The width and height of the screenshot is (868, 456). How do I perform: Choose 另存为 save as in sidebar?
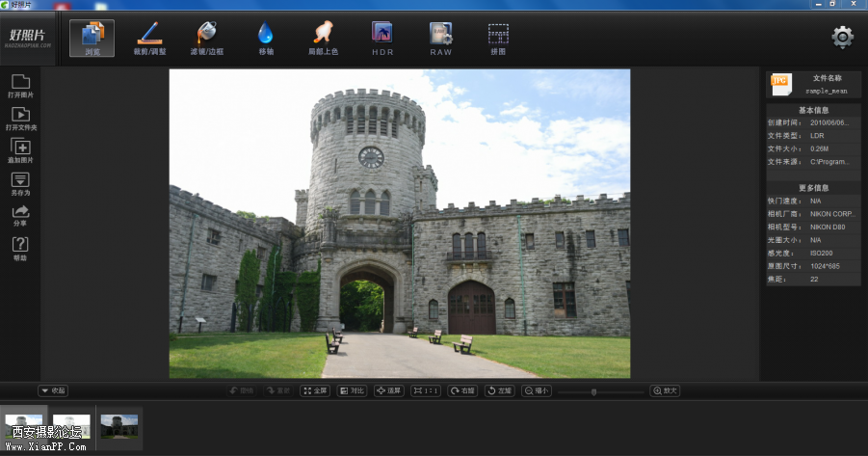pos(20,185)
